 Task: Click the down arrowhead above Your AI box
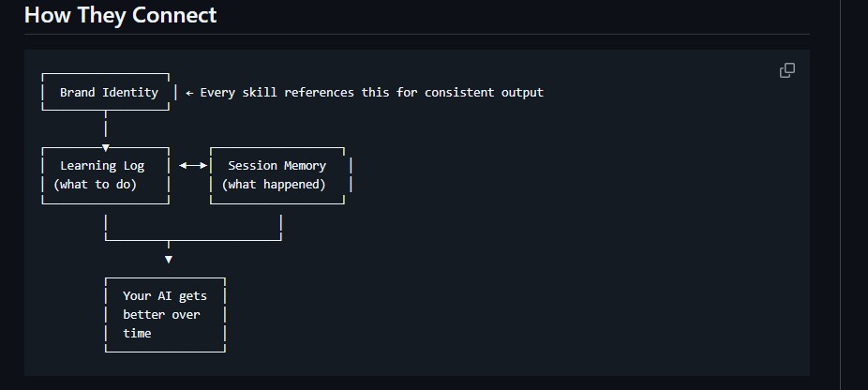click(x=169, y=260)
